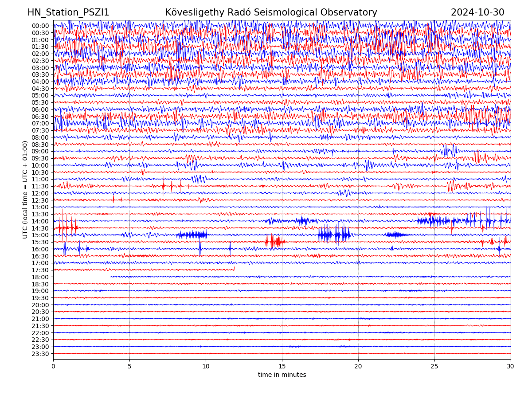The image size is (532, 399).
Task: Select the 04:30 row time label
Action: pos(40,89)
